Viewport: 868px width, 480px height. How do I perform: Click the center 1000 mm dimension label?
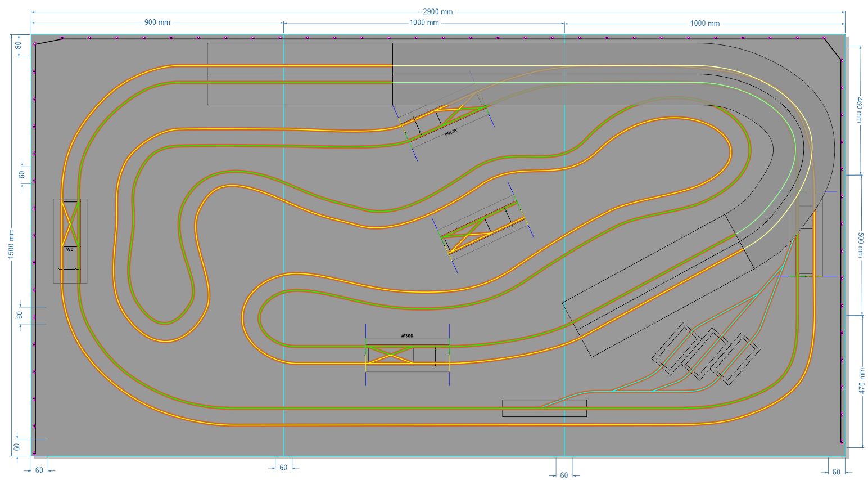click(x=424, y=23)
